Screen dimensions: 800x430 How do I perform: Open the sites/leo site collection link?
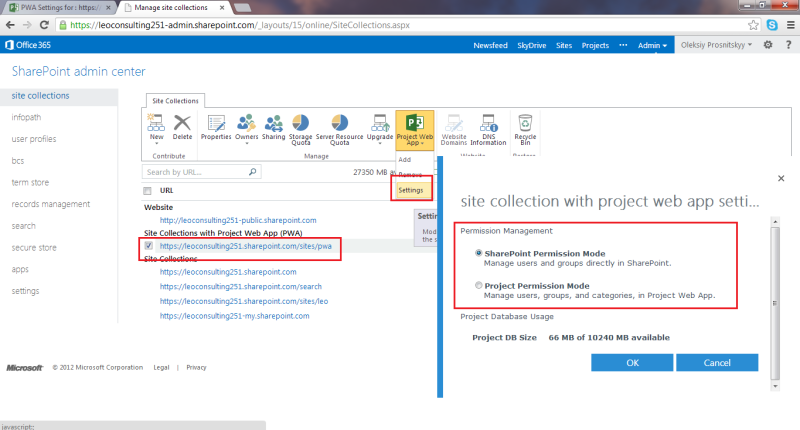tap(244, 301)
